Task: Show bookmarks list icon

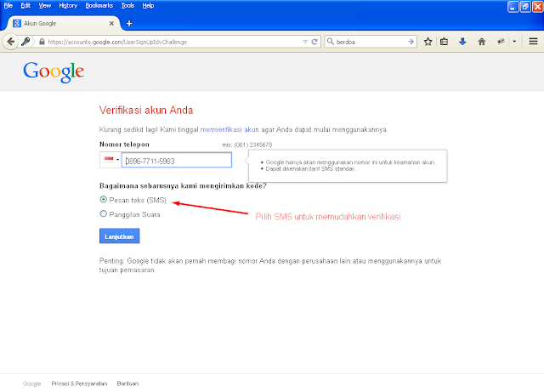Action: click(444, 42)
